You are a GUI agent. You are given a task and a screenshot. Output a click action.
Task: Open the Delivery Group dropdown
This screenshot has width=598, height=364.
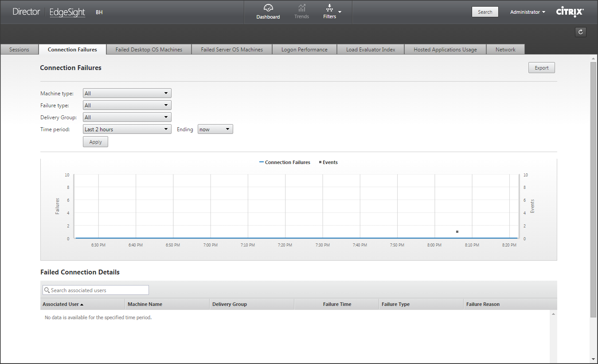(x=127, y=117)
